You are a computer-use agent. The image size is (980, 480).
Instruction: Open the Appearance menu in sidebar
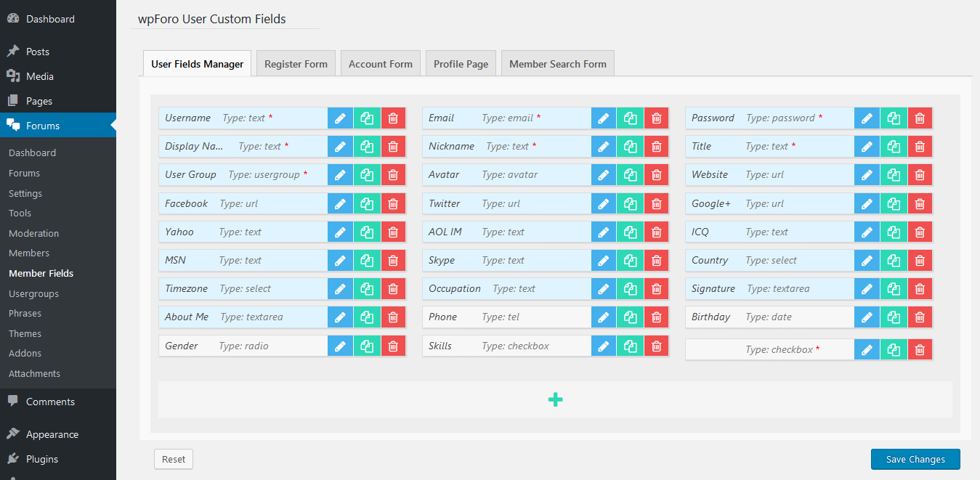(x=52, y=434)
